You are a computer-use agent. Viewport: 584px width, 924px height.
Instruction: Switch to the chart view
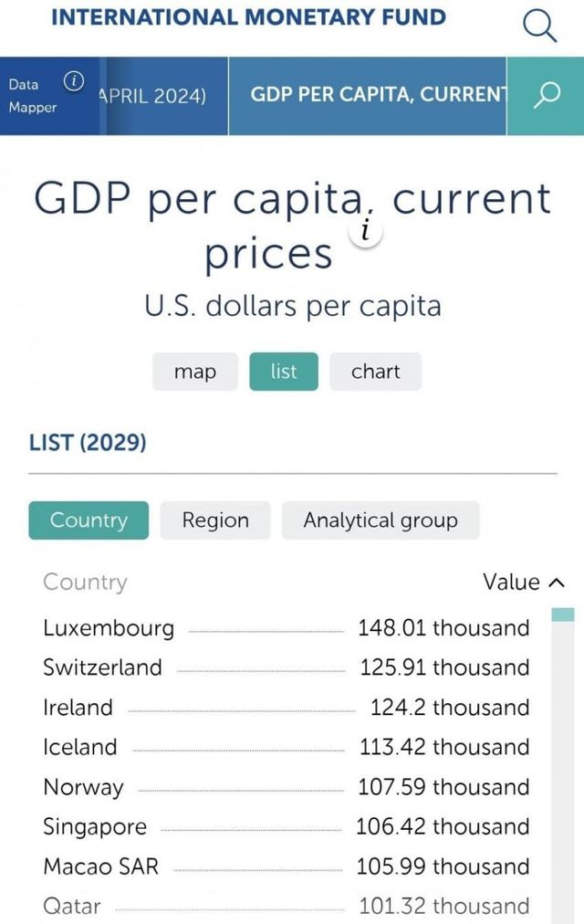click(375, 372)
